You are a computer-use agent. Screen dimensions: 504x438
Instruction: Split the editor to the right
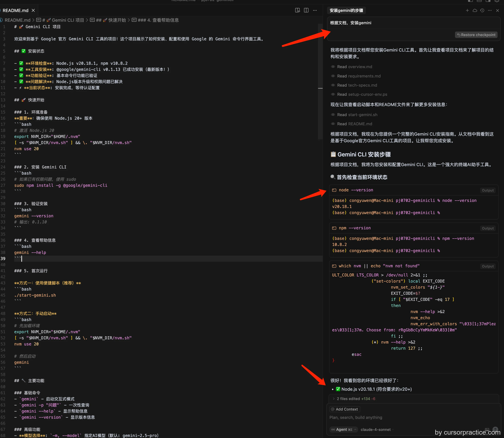tap(306, 10)
